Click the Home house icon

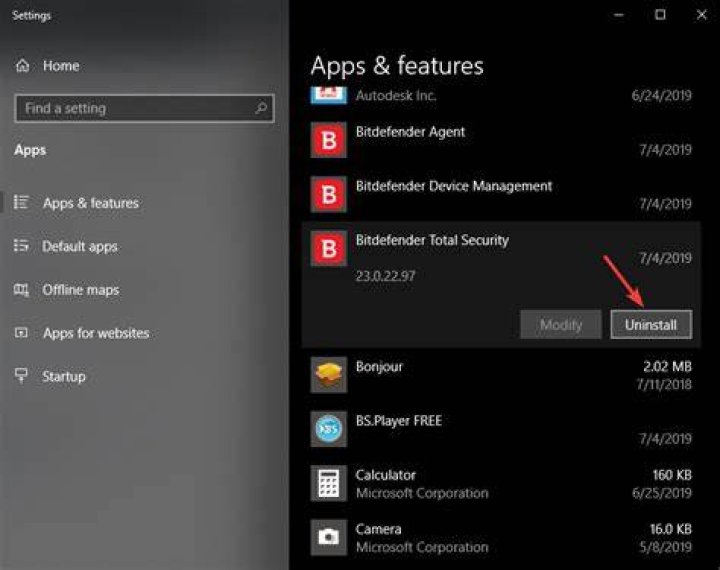click(x=22, y=66)
